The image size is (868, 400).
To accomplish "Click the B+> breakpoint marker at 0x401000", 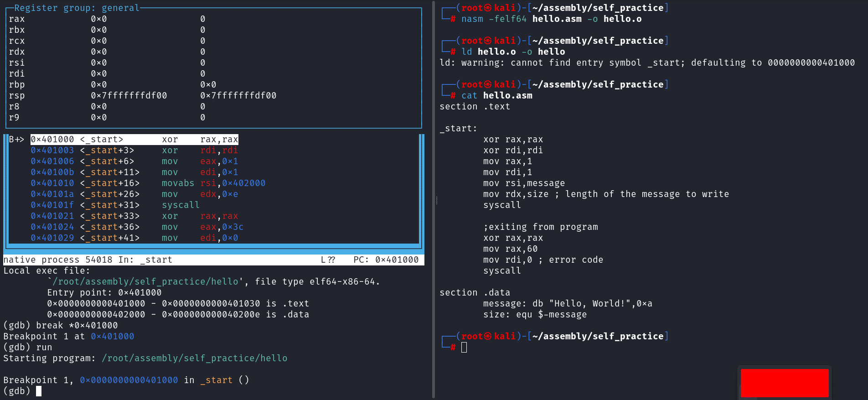I will 16,140.
